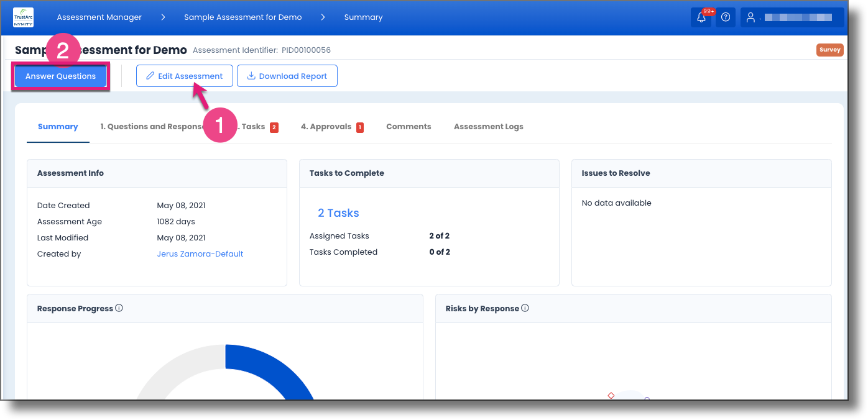The width and height of the screenshot is (868, 420).
Task: Go to Assessment Manager breadcrumb
Action: coord(99,17)
